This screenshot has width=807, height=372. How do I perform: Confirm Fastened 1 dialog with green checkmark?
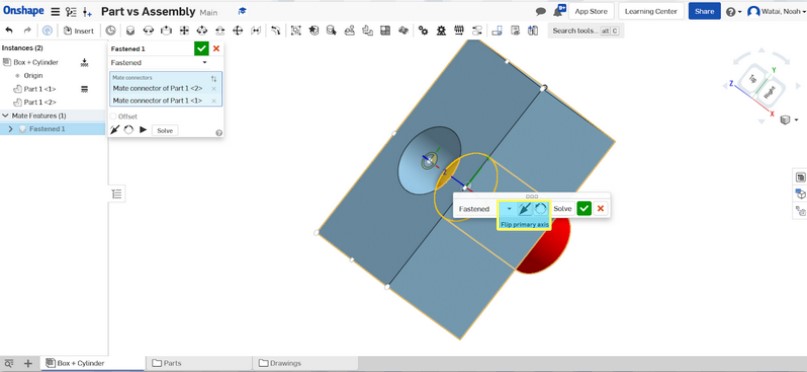[x=201, y=48]
